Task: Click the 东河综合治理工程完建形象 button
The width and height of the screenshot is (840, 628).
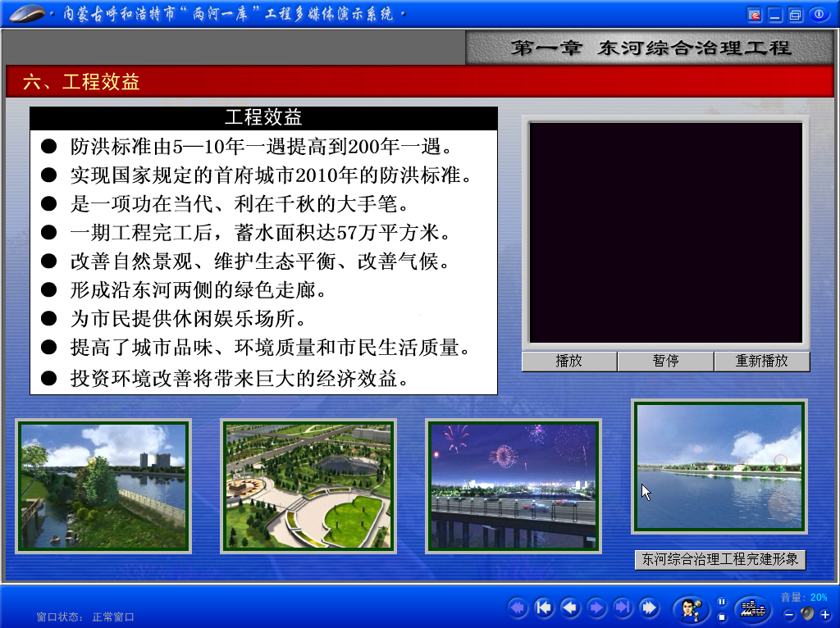Action: click(x=720, y=560)
